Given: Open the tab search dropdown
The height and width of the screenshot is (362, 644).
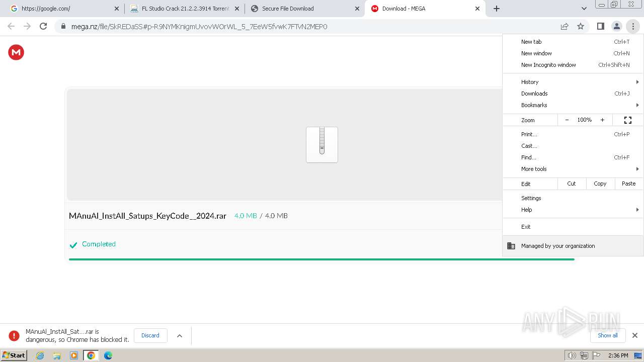Looking at the screenshot, I should tap(584, 9).
